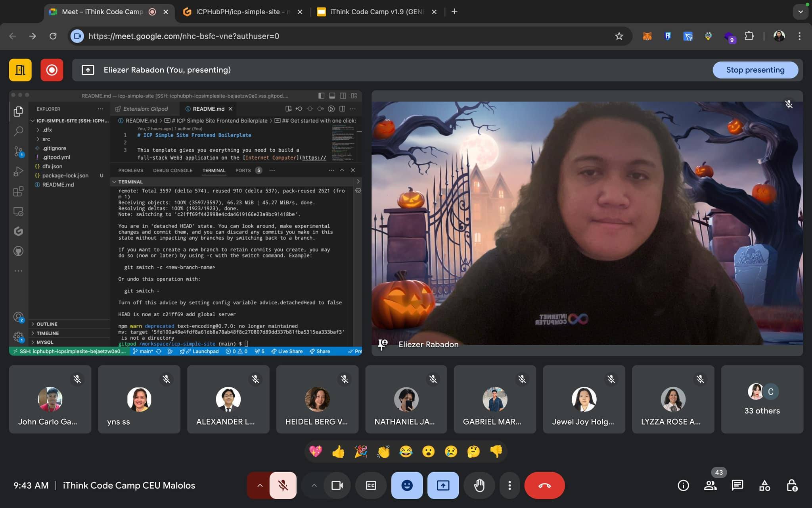Click Stop presenting button
Image resolution: width=812 pixels, height=508 pixels.
(755, 70)
